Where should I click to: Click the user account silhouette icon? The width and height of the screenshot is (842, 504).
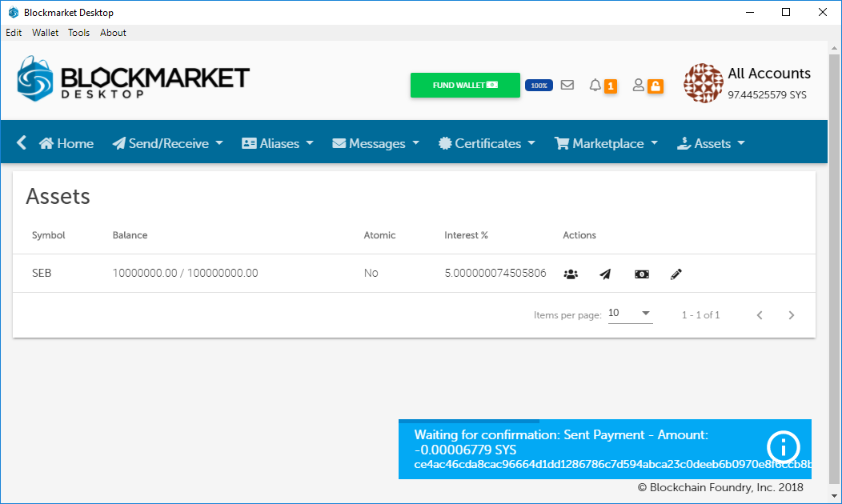click(x=638, y=85)
